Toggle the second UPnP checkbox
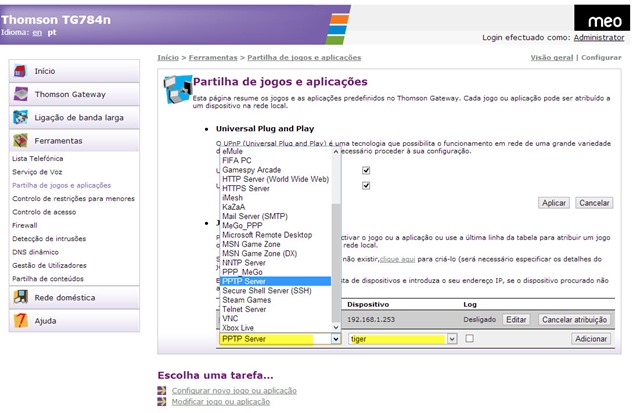Viewport: 640px width, 413px height. point(367,185)
